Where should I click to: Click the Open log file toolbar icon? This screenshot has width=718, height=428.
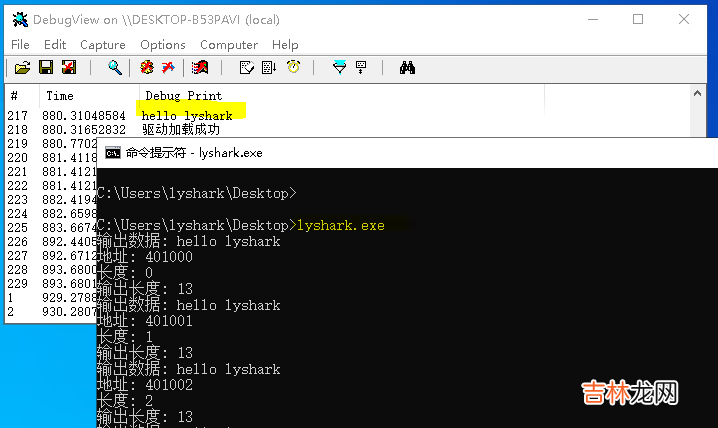[21, 68]
